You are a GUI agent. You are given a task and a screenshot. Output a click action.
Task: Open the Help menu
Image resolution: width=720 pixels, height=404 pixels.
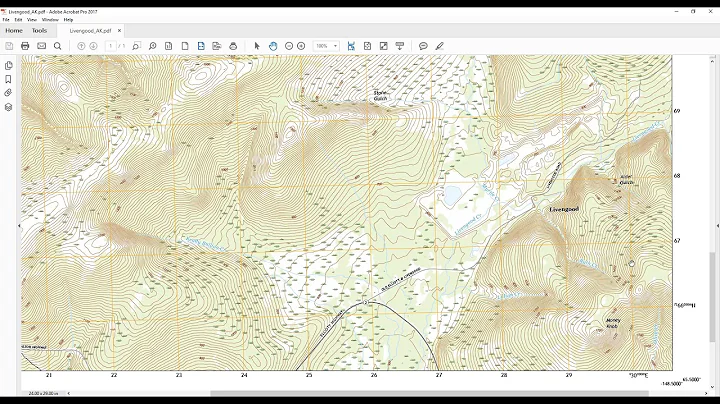pos(68,20)
